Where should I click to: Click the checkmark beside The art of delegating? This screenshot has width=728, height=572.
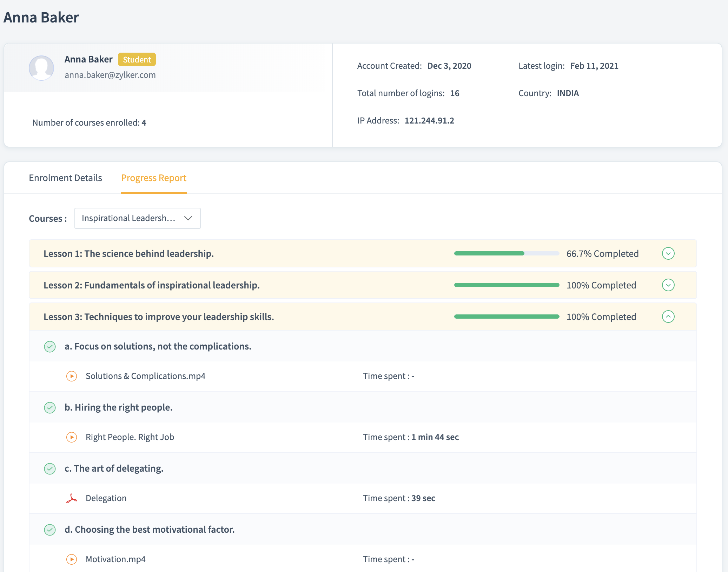pos(50,469)
